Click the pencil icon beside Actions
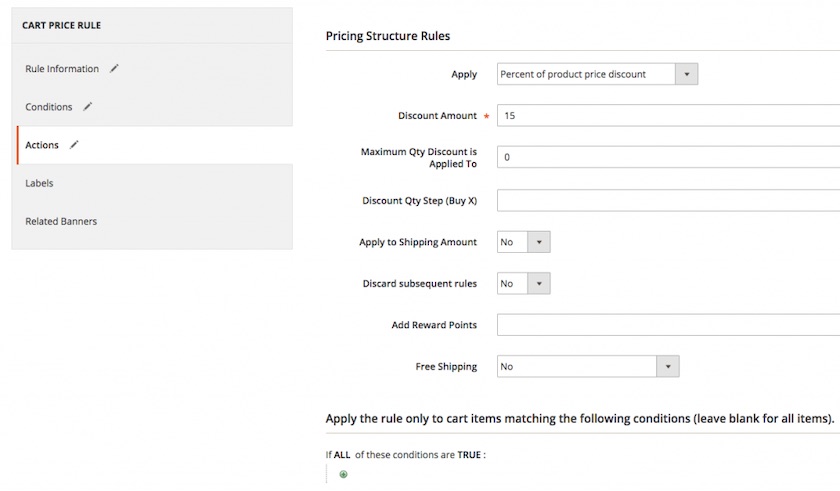This screenshot has height=491, width=840. click(74, 145)
